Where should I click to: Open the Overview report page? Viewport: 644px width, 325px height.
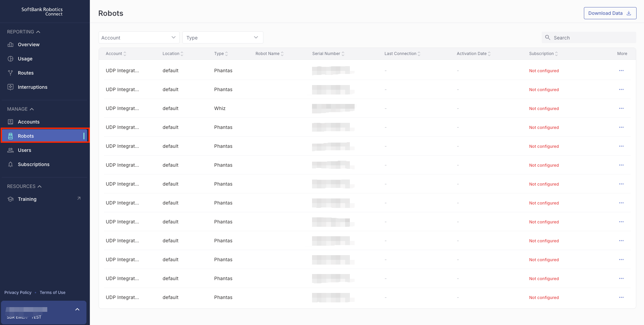coord(29,45)
